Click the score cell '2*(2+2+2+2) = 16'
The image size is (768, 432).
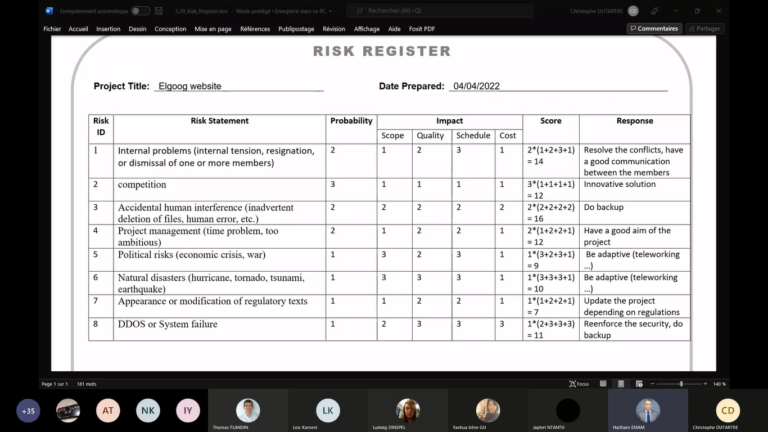pyautogui.click(x=551, y=213)
